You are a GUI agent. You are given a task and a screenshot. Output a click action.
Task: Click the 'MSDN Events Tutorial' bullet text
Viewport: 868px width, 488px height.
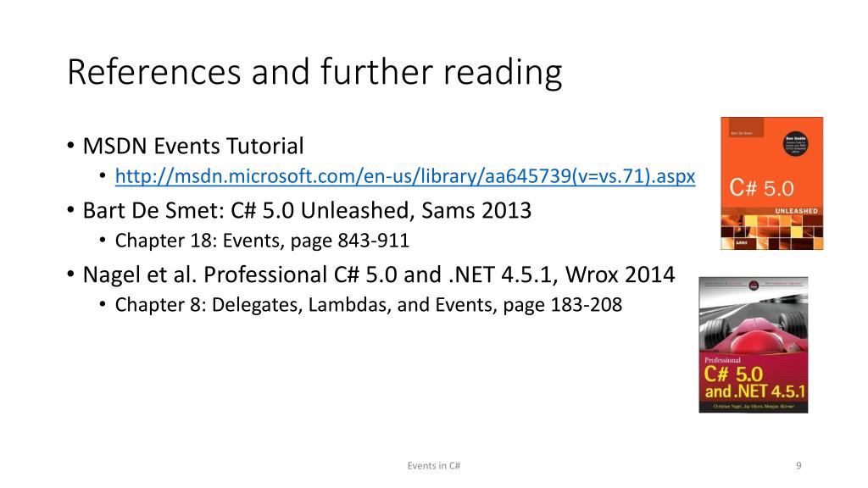[193, 146]
